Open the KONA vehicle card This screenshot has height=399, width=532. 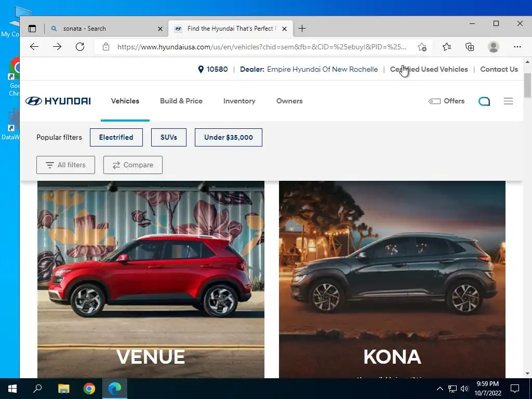pyautogui.click(x=392, y=279)
